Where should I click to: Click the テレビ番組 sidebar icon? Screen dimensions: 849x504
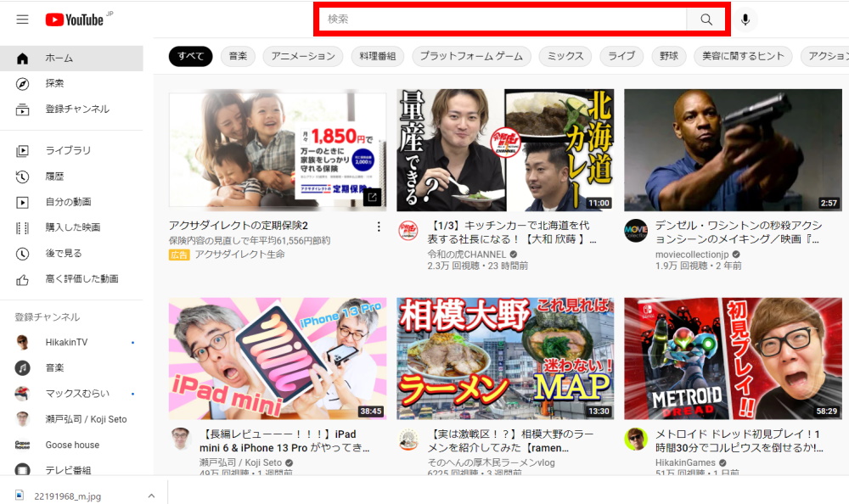tap(22, 469)
